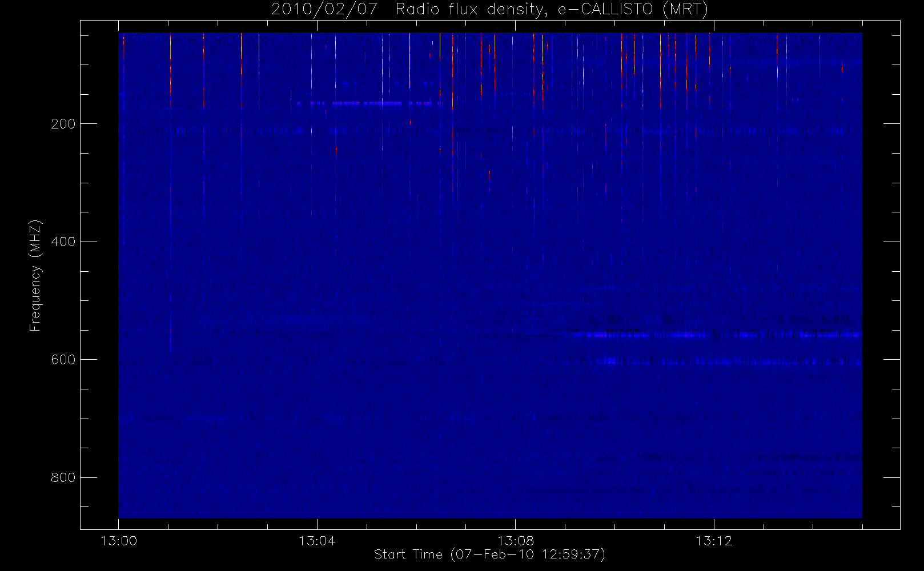Select the 13:04 time tick label
The height and width of the screenshot is (571, 924).
(317, 541)
